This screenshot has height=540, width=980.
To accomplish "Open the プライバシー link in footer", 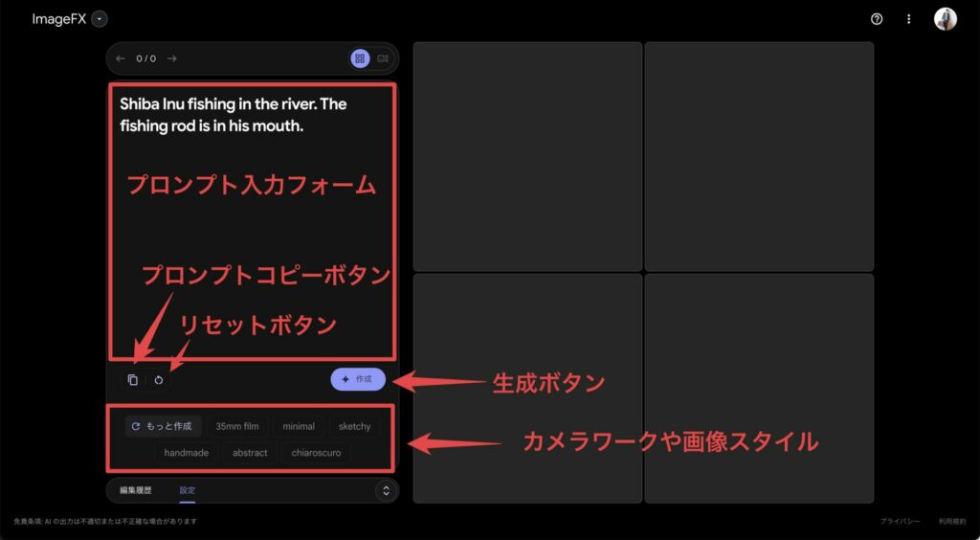I will pyautogui.click(x=900, y=521).
